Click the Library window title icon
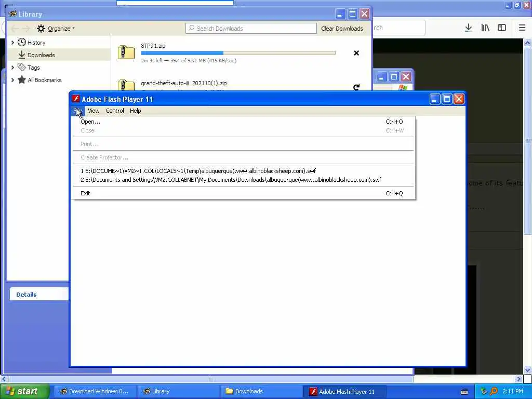 (x=13, y=14)
